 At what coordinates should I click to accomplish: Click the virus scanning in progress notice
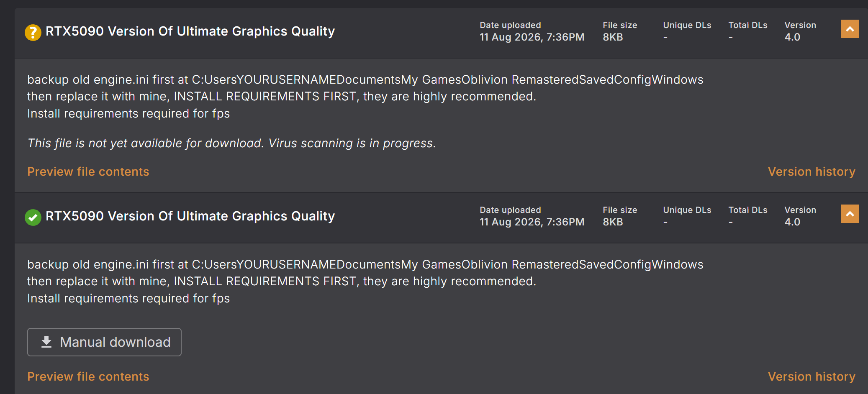click(x=232, y=143)
